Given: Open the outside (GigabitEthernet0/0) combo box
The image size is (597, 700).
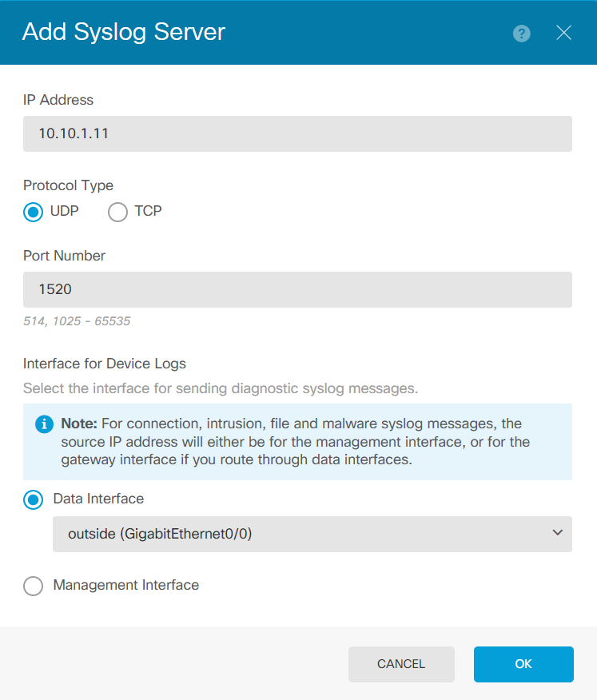Looking at the screenshot, I should pos(304,534).
